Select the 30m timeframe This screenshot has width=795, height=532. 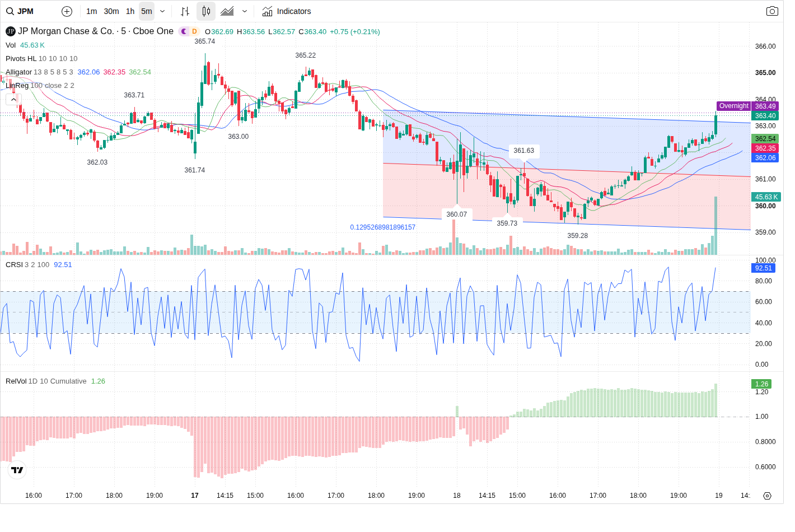point(111,11)
